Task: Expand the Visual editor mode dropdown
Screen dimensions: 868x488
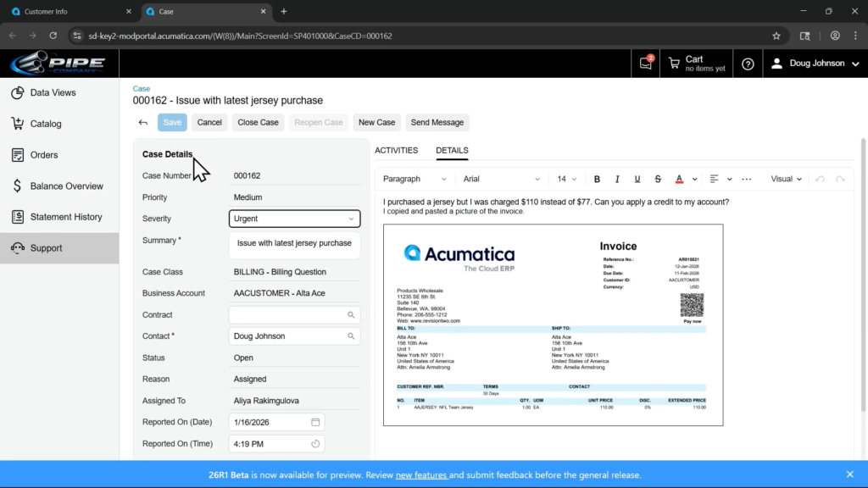Action: [786, 179]
